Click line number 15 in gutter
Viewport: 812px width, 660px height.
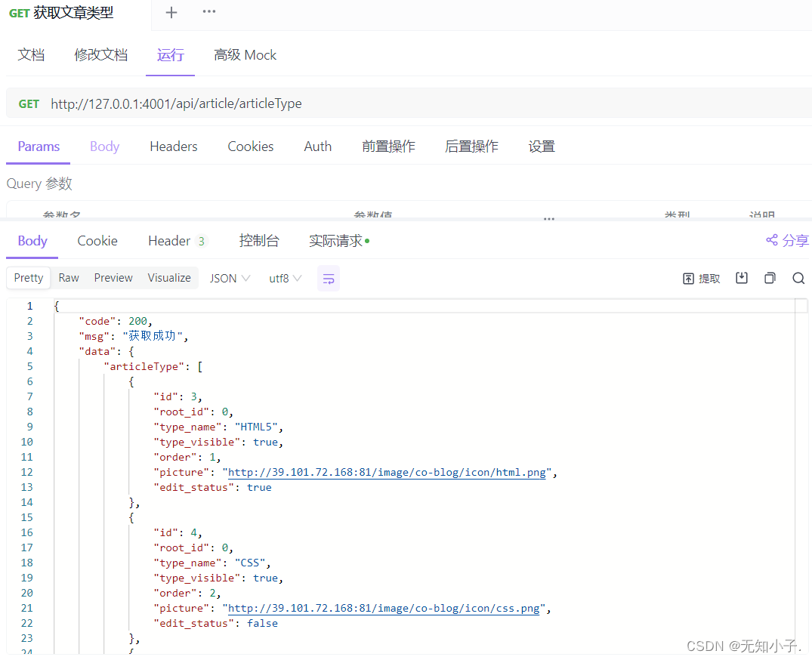pyautogui.click(x=27, y=517)
